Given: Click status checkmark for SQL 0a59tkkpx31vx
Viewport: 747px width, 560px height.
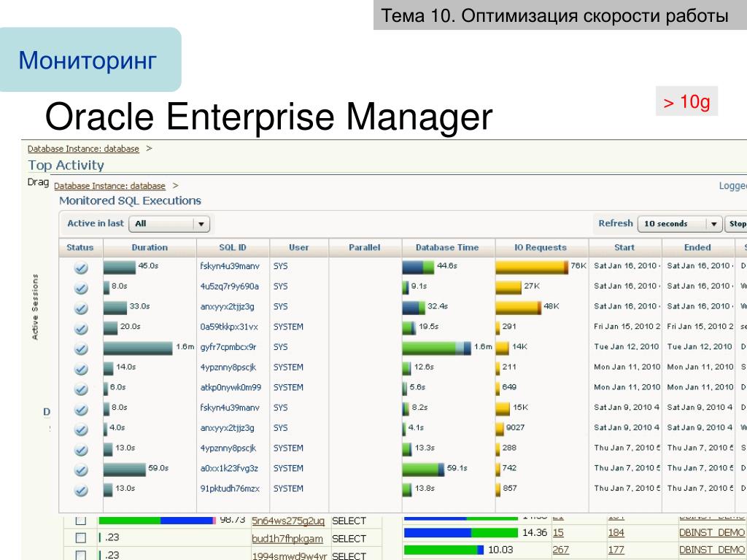Looking at the screenshot, I should [x=81, y=329].
